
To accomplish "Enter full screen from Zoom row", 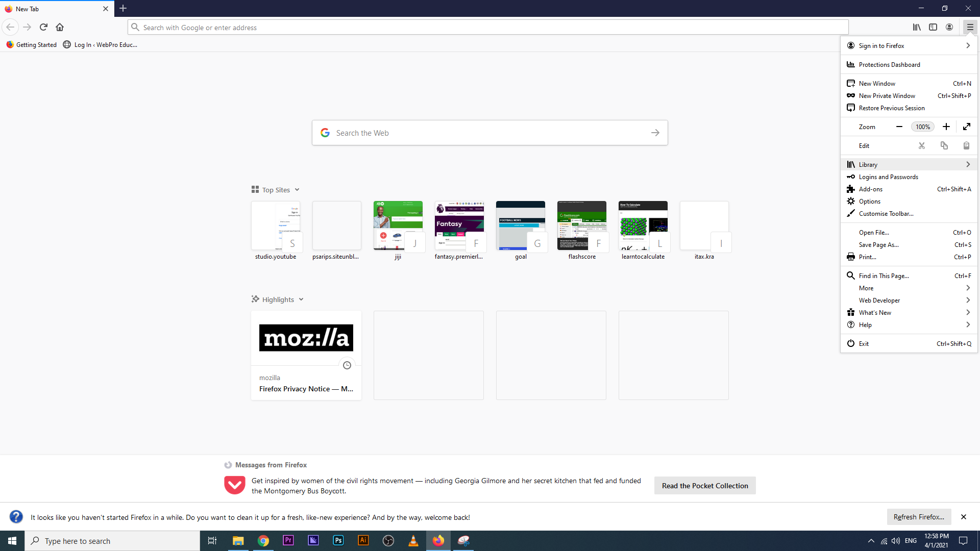I will click(966, 127).
